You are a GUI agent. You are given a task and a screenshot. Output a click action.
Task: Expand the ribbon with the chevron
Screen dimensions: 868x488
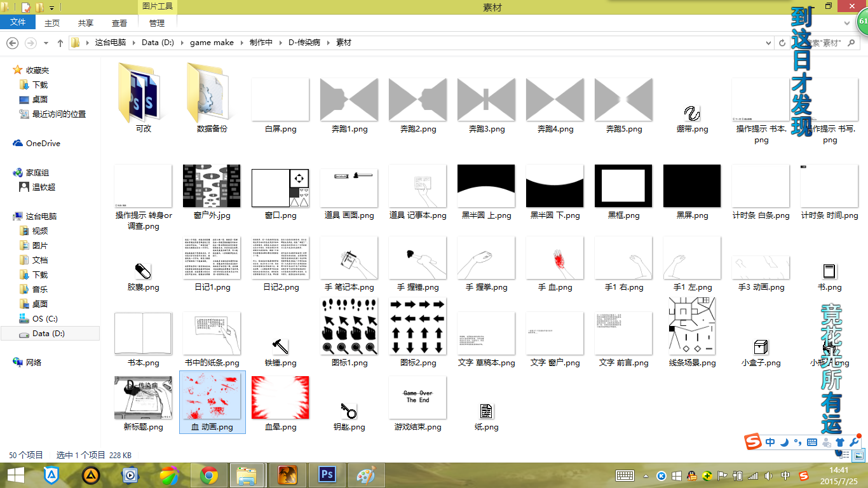coord(846,23)
